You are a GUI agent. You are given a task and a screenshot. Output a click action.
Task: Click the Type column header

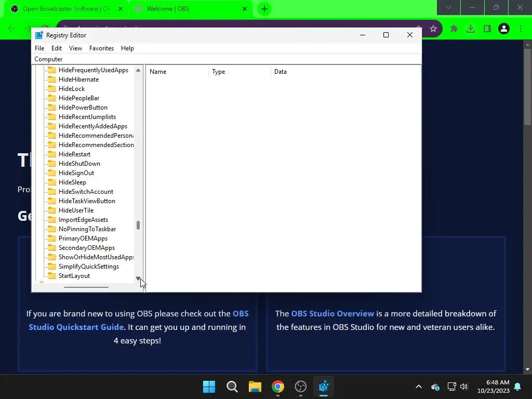coord(240,72)
